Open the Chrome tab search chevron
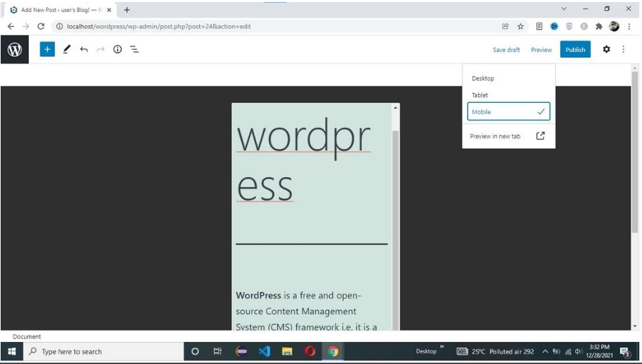 [564, 9]
